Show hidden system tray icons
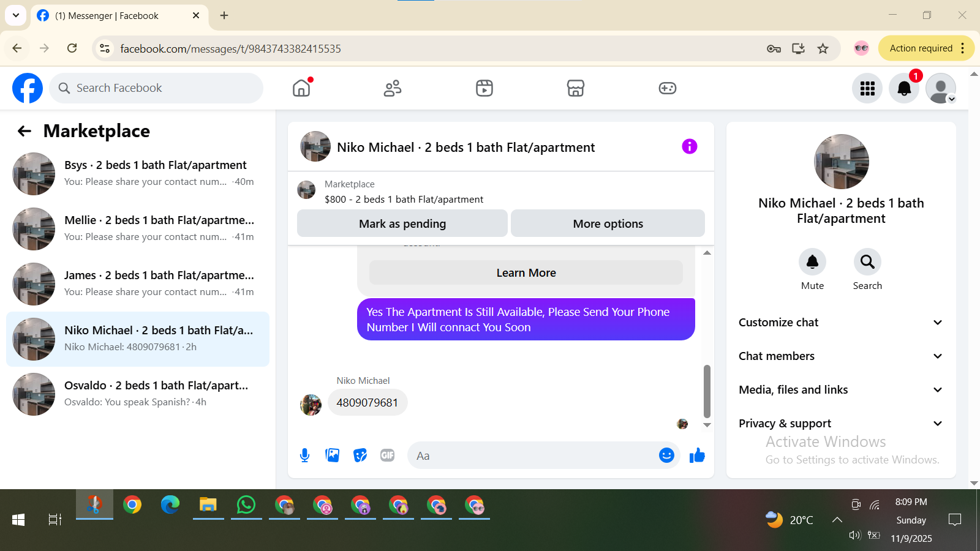This screenshot has width=980, height=551. [x=837, y=520]
